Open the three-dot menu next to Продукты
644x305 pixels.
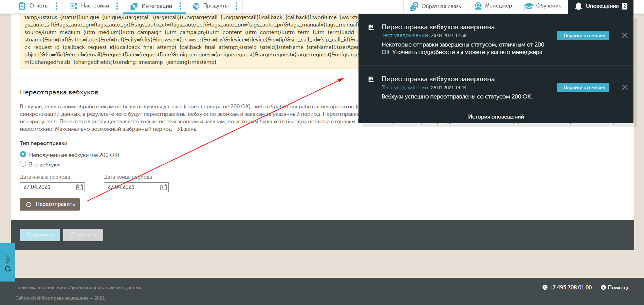coord(237,6)
